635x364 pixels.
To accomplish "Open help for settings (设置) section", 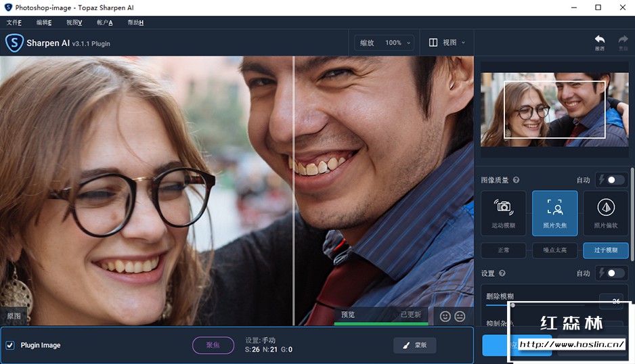I will [x=501, y=273].
